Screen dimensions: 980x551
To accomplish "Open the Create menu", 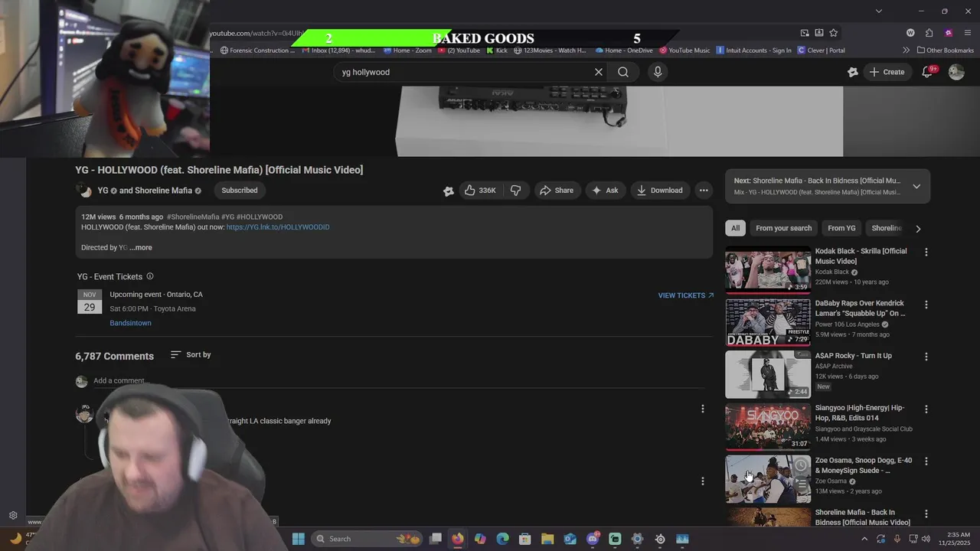I will click(x=887, y=72).
